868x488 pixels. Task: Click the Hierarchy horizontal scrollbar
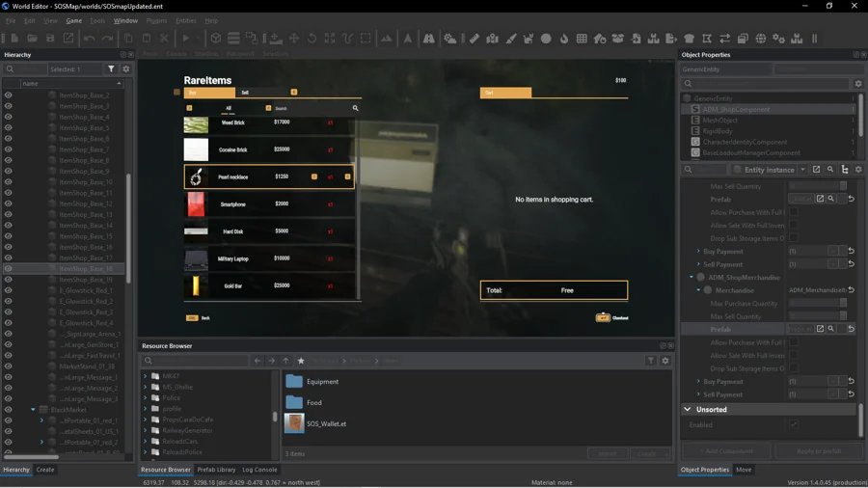[31, 457]
